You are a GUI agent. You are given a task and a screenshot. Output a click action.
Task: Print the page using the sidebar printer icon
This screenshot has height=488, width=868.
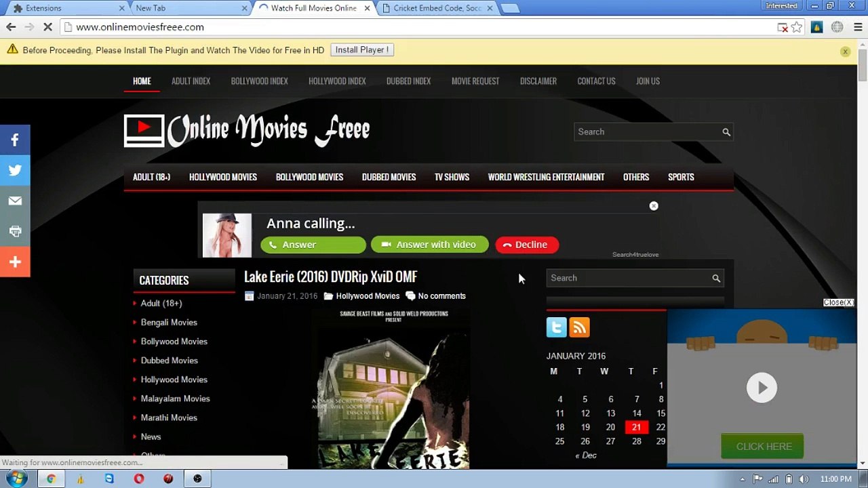coord(15,232)
